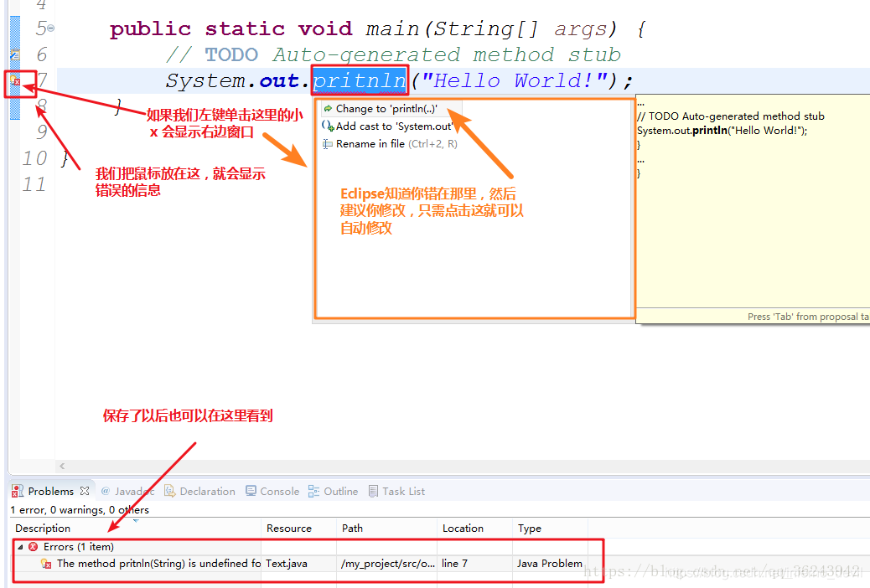Screen dimensions: 870x588
Task: Click the Problems view icon
Action: pos(18,491)
